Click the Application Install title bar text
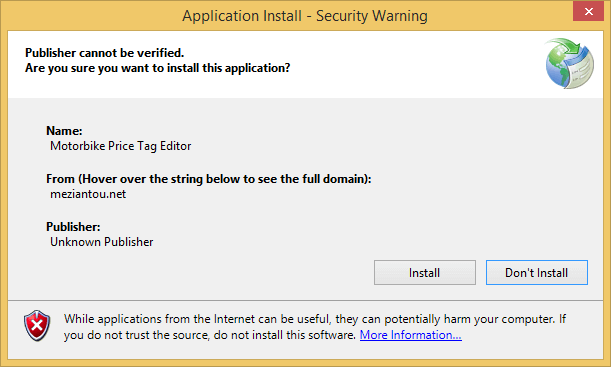The width and height of the screenshot is (611, 367). [x=305, y=16]
